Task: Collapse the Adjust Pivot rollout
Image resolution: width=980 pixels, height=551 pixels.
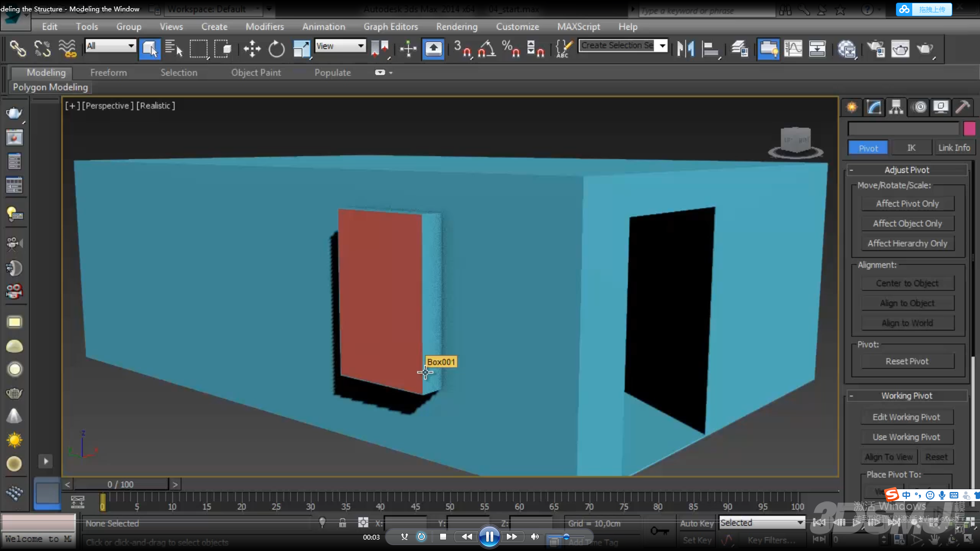Action: pyautogui.click(x=851, y=170)
